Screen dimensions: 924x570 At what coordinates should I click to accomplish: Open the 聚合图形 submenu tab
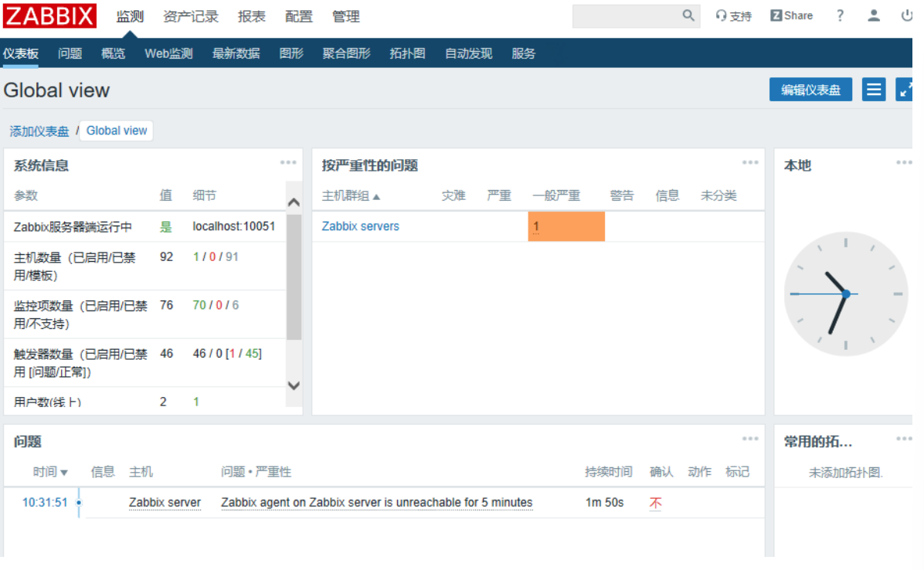click(x=346, y=53)
